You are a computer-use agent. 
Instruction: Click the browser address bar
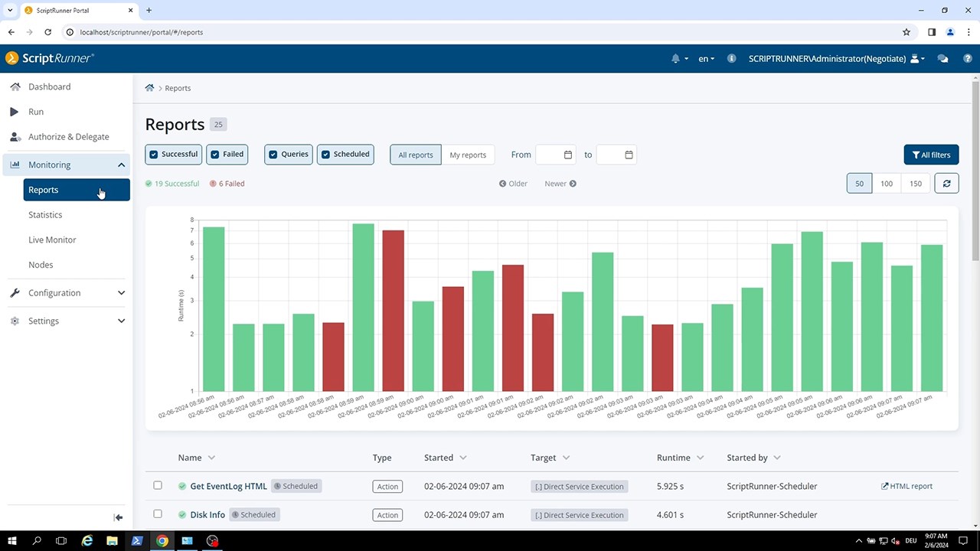coord(482,32)
